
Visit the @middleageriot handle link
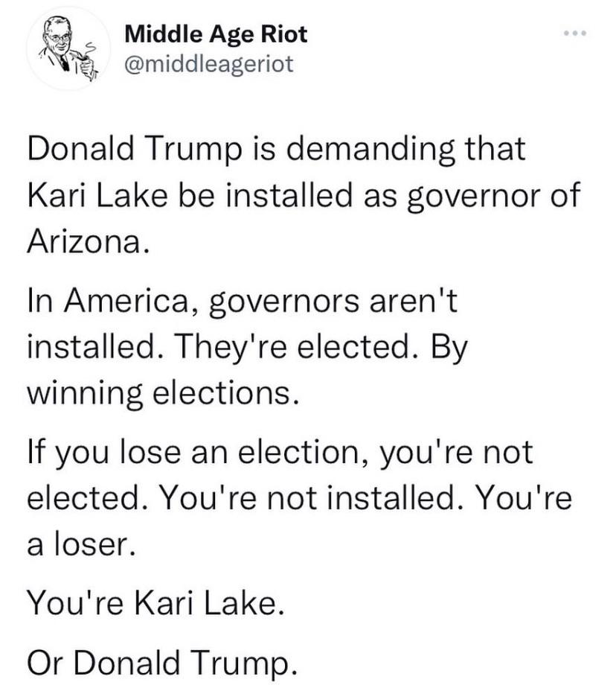click(208, 64)
